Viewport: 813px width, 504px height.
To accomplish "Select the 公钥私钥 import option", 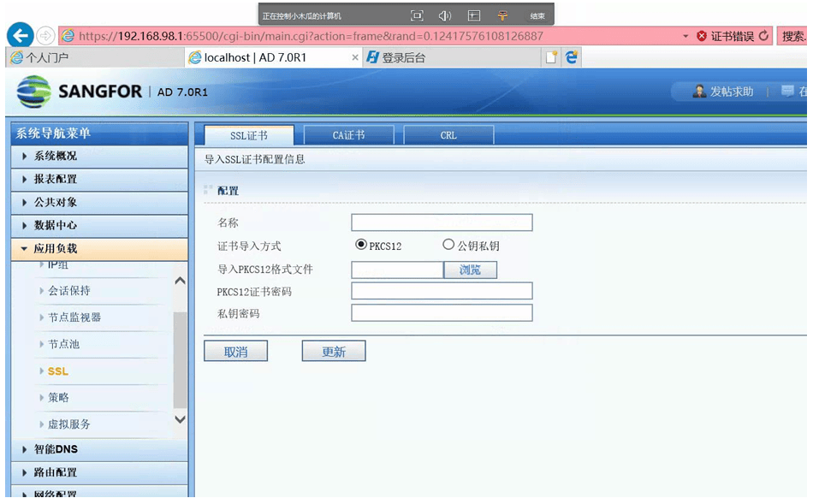I will pos(447,244).
